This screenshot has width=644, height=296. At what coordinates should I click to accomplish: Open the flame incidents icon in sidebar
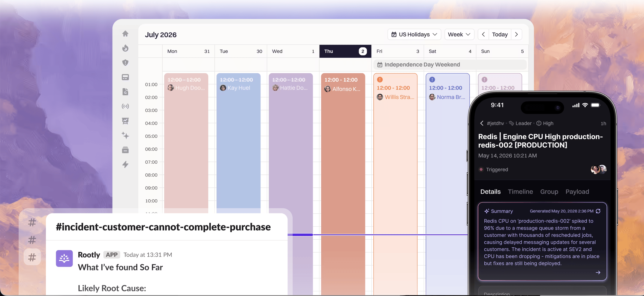(125, 48)
